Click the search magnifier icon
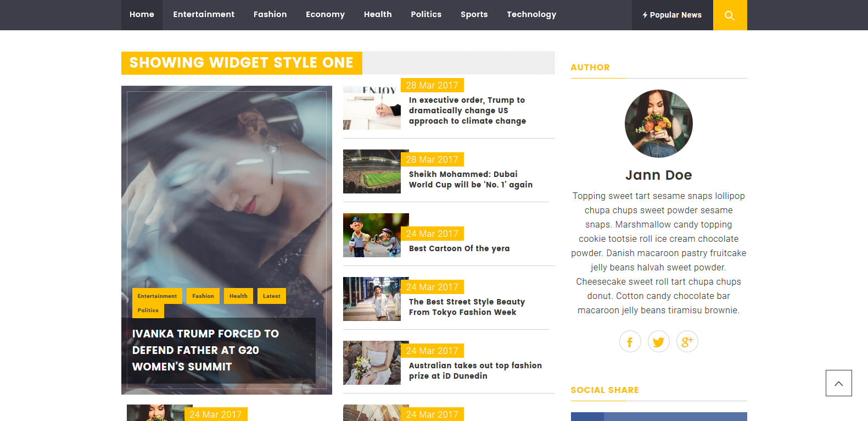 [729, 15]
